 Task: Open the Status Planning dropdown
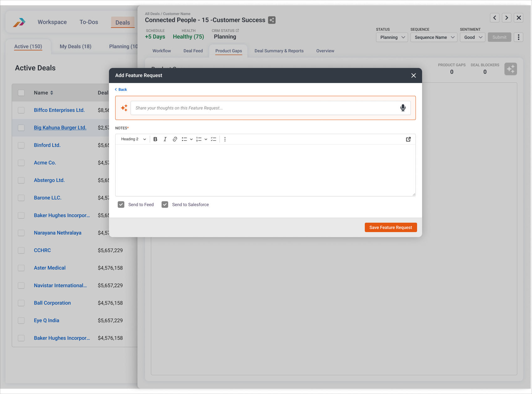pos(392,37)
